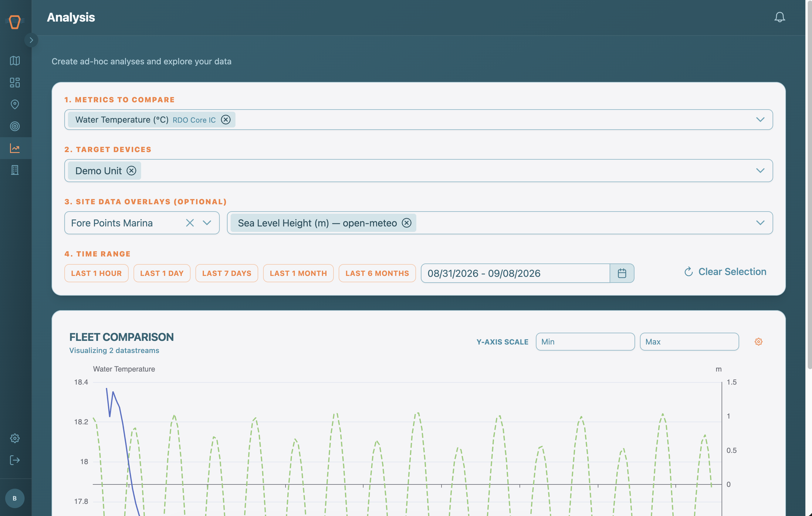Remove the Demo Unit device chip
This screenshot has width=812, height=516.
pos(131,171)
